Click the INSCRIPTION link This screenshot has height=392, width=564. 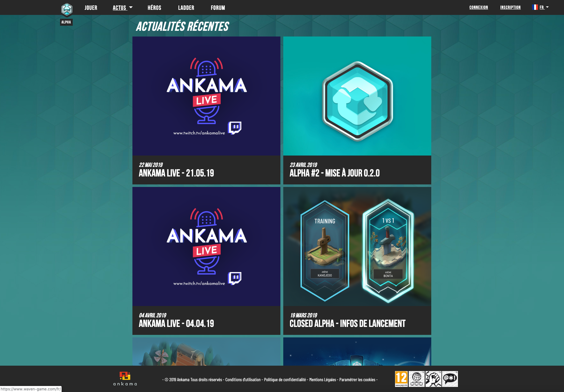(510, 7)
